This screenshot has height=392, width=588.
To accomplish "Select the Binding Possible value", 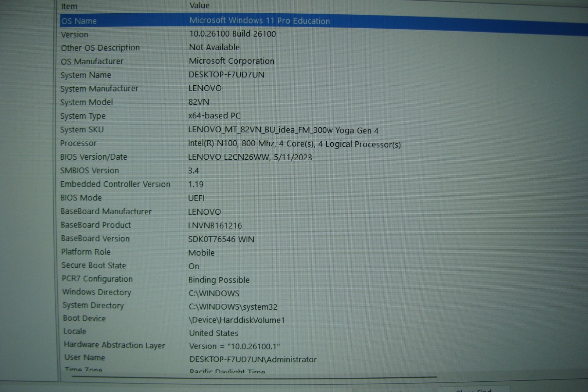I will point(219,280).
